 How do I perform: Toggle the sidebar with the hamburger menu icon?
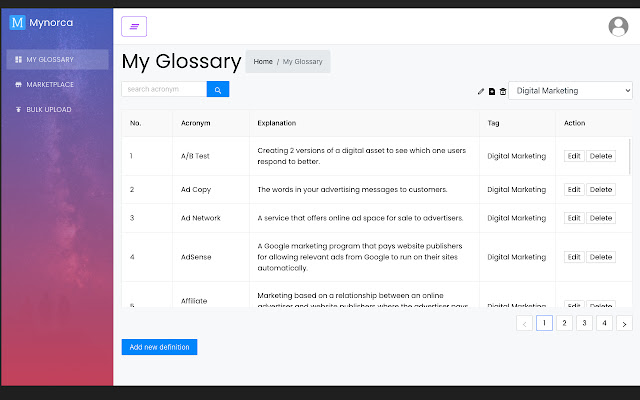(x=134, y=26)
